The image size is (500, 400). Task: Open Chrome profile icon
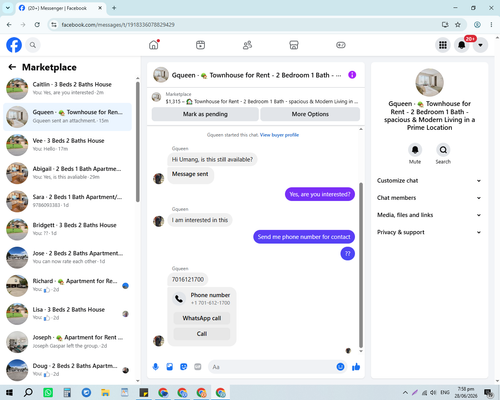(x=477, y=25)
